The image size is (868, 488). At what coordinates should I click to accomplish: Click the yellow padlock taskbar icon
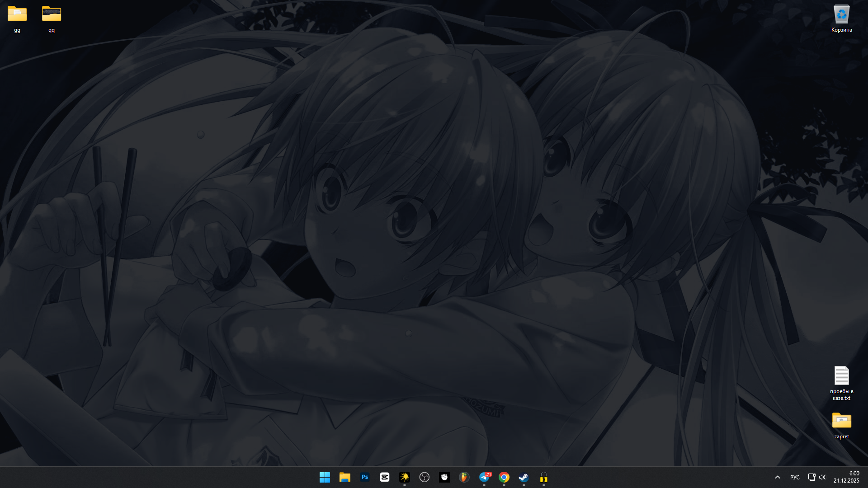[x=544, y=477]
